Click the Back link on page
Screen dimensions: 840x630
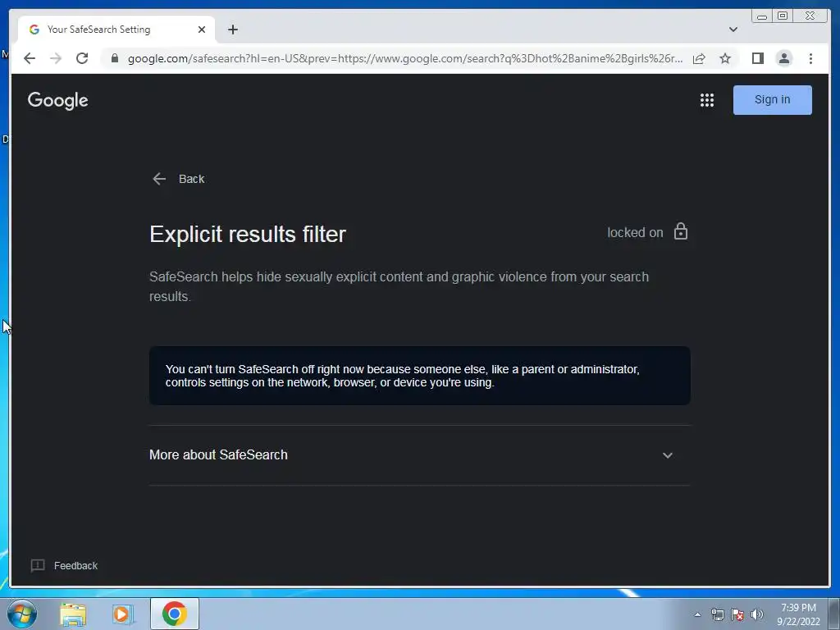click(178, 179)
